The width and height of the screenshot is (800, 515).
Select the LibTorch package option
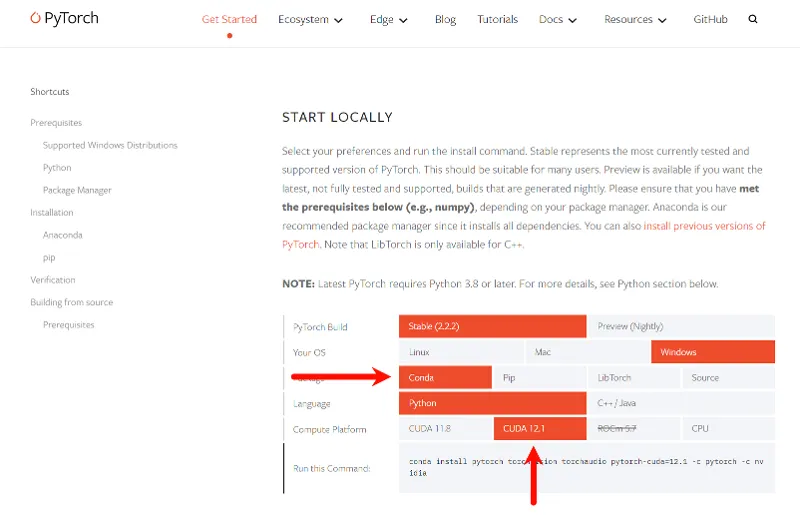coord(633,378)
